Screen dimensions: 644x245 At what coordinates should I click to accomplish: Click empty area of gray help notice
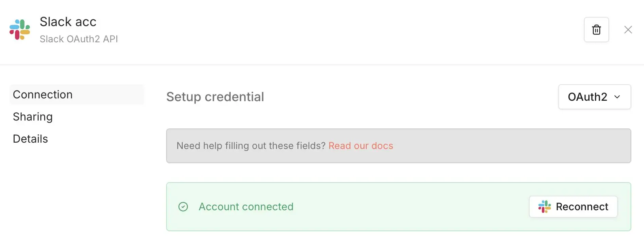pos(510,146)
